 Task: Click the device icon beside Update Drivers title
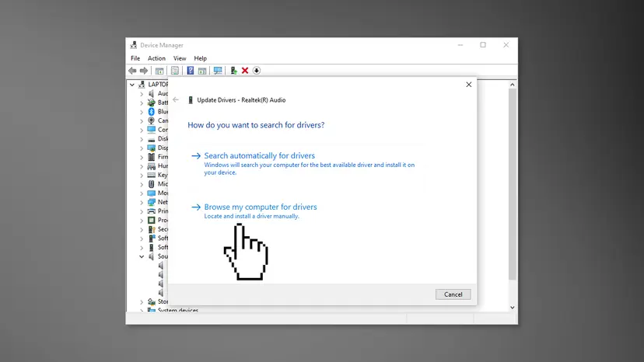[x=190, y=99]
